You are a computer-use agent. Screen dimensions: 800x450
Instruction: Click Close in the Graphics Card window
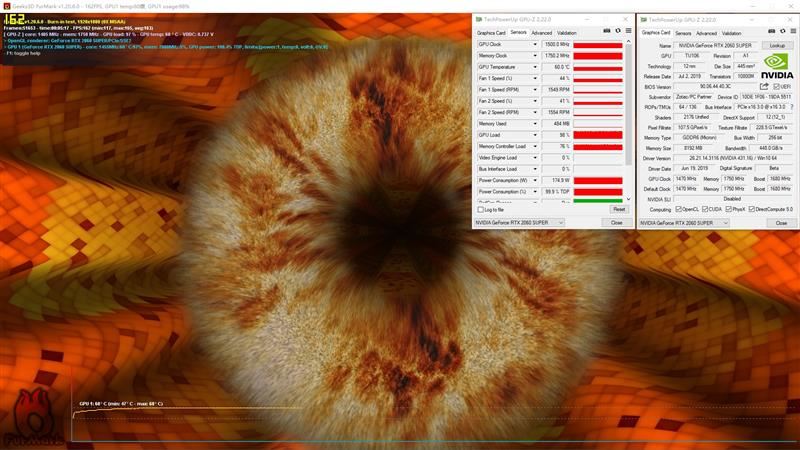[781, 223]
